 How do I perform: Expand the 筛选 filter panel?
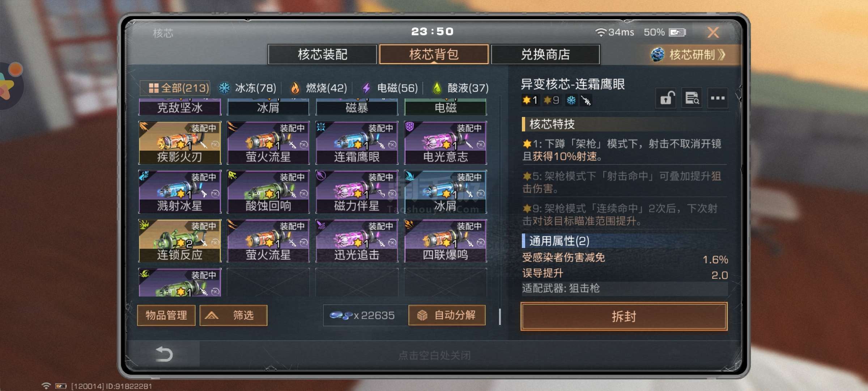(x=233, y=315)
